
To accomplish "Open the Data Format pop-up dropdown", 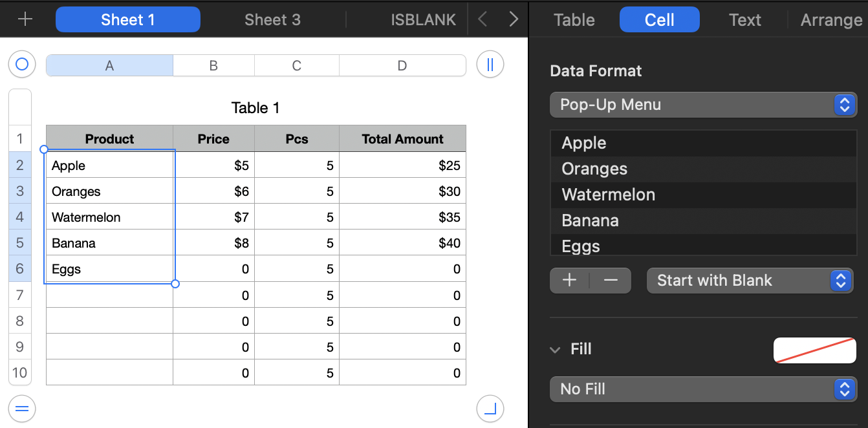I will point(703,105).
